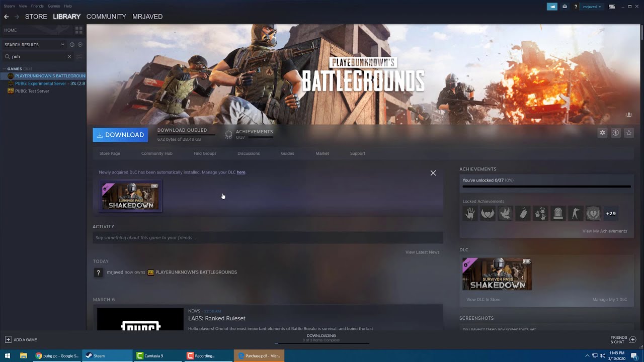This screenshot has height=362, width=644.
Task: Click the Add a Game plus icon
Action: click(x=8, y=340)
